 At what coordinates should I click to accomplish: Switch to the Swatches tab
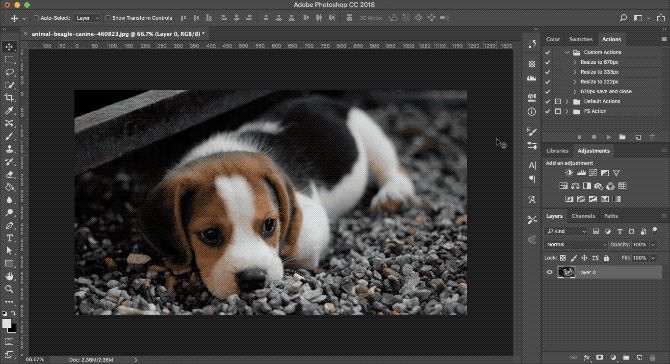581,39
